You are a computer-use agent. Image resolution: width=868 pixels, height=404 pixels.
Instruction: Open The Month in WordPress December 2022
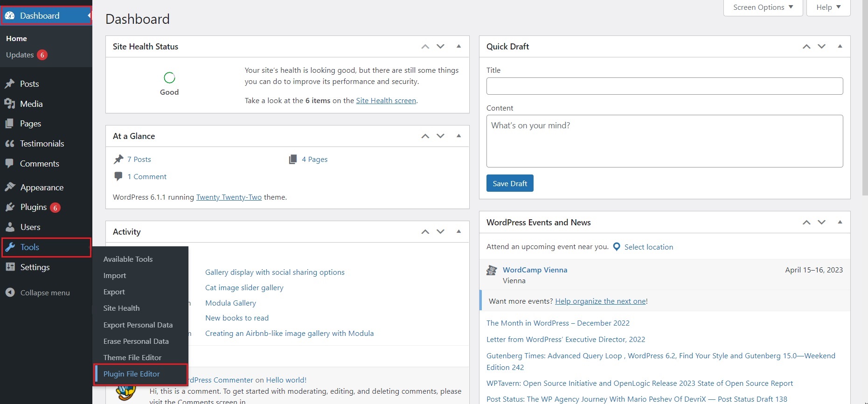pyautogui.click(x=558, y=323)
